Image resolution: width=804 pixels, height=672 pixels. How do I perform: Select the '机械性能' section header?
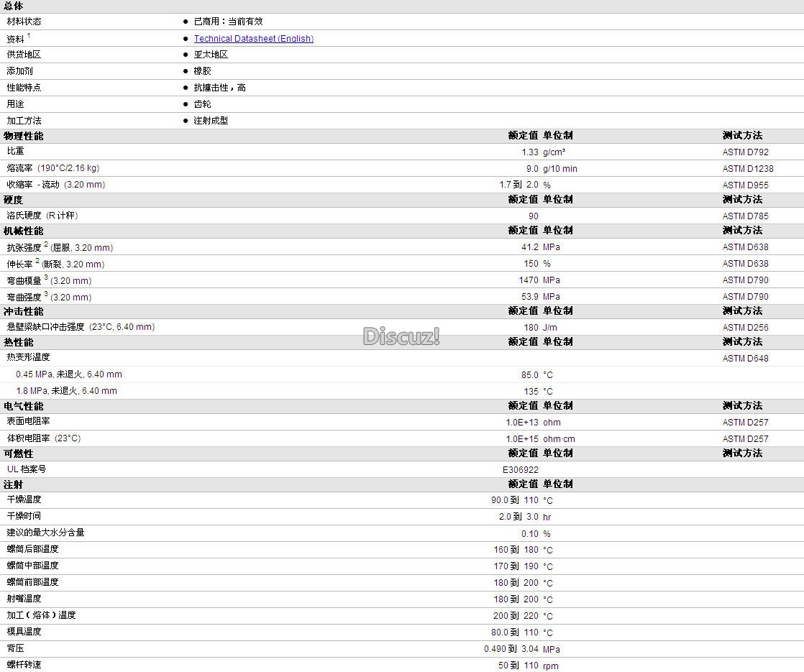[24, 231]
